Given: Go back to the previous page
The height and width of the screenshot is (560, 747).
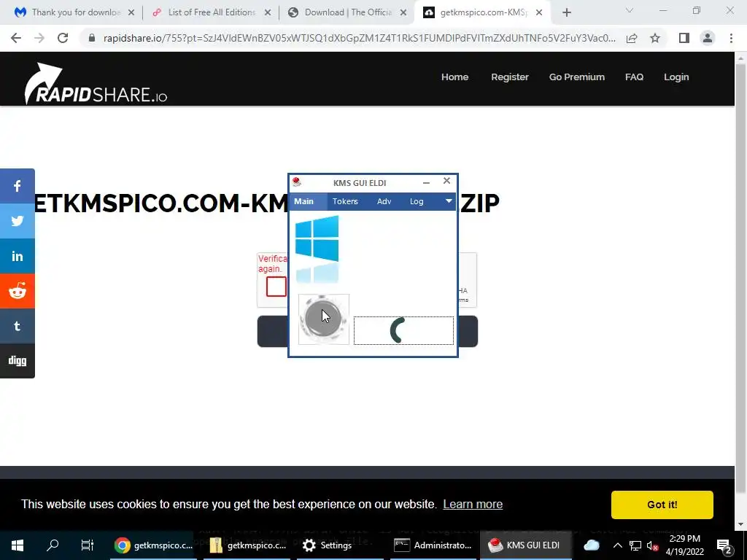Looking at the screenshot, I should 16,38.
